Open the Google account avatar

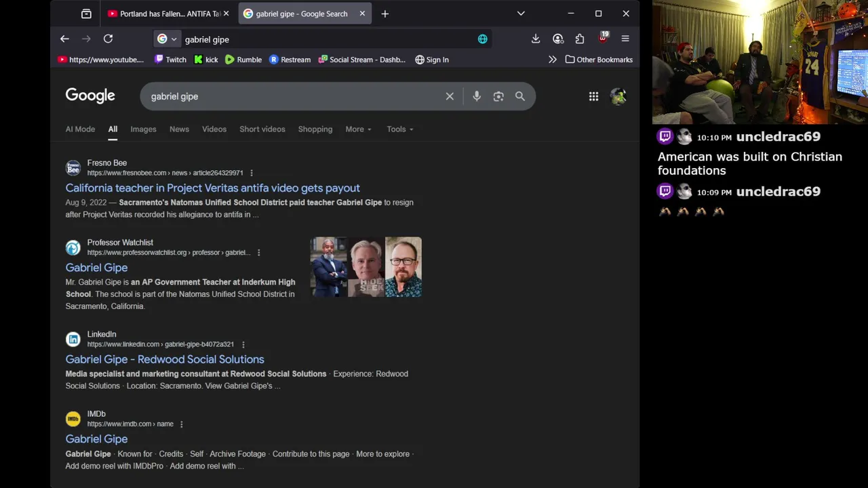coord(618,96)
